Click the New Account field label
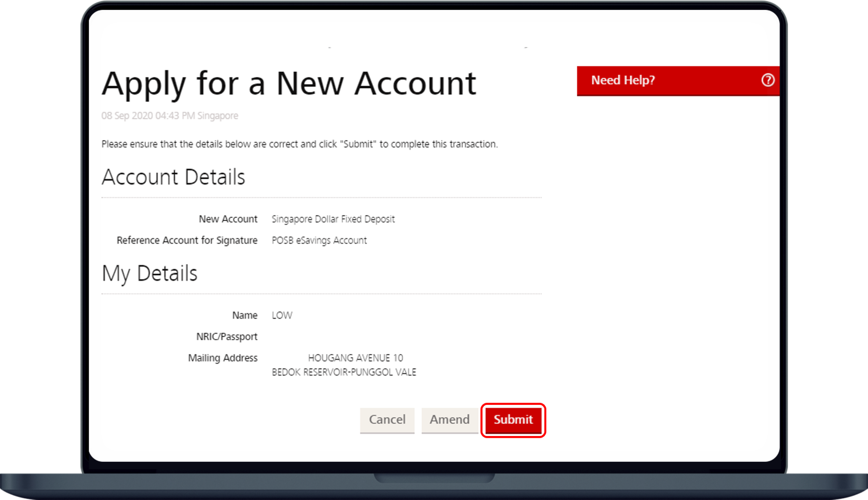This screenshot has width=868, height=500. click(x=228, y=219)
